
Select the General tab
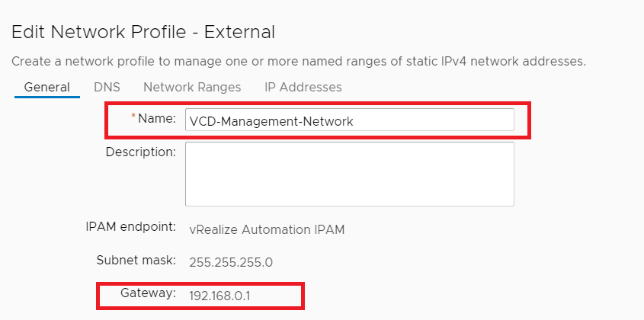coord(47,87)
